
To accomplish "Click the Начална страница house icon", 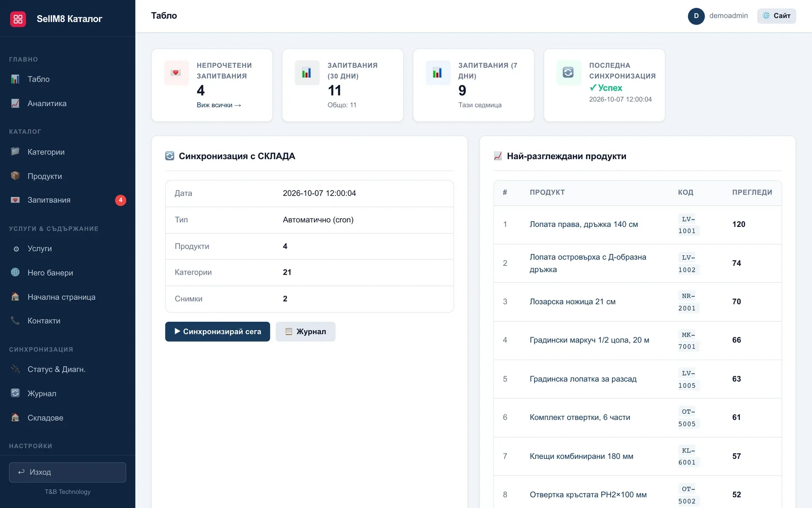I will 15,297.
